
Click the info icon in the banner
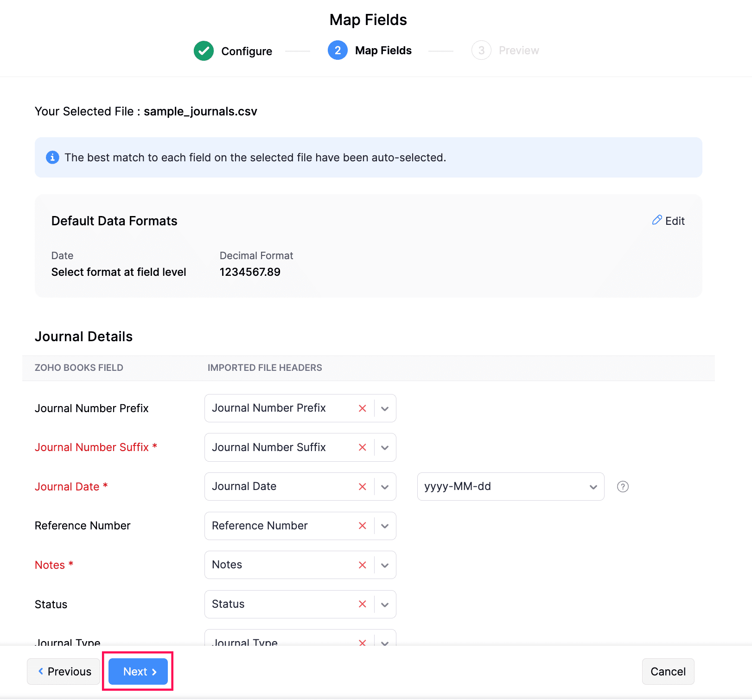[52, 158]
